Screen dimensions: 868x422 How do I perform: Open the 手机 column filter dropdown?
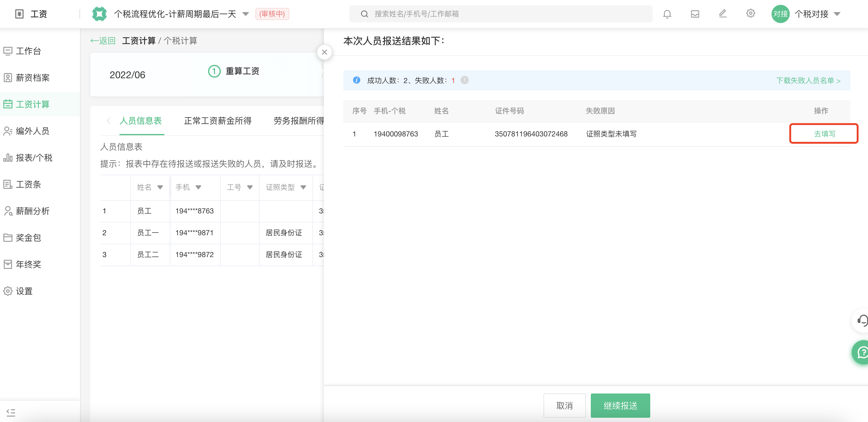click(x=198, y=187)
